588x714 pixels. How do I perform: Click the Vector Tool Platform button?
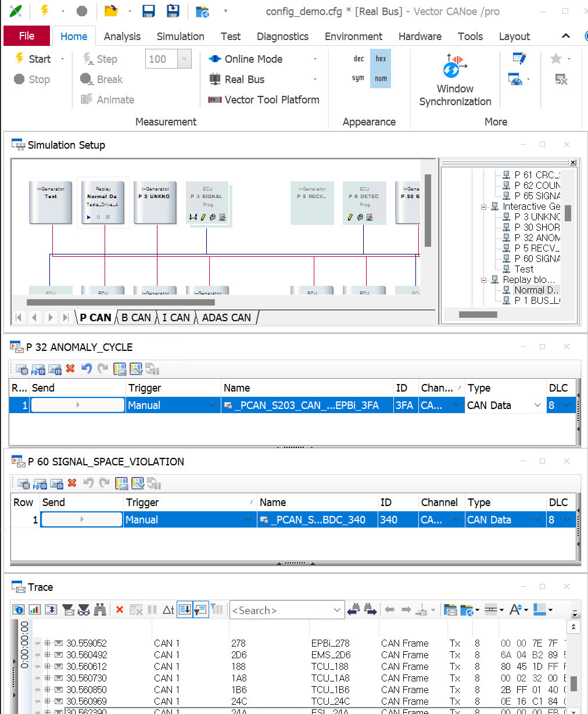pyautogui.click(x=264, y=99)
